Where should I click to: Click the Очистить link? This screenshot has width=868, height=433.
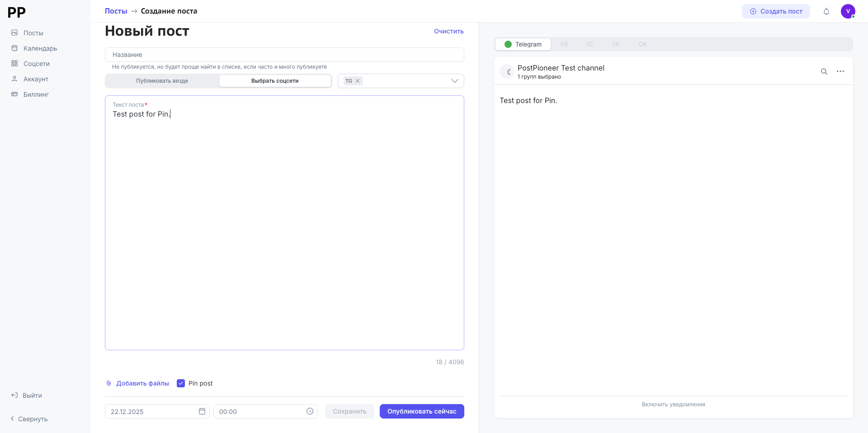click(x=448, y=31)
